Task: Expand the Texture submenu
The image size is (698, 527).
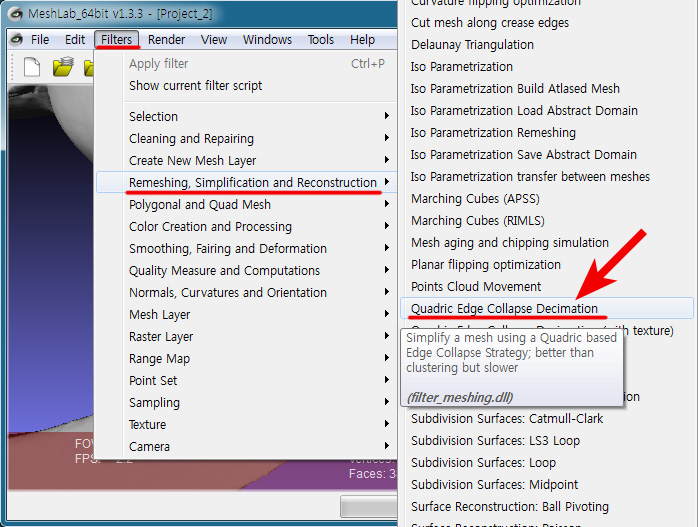Action: [x=246, y=425]
